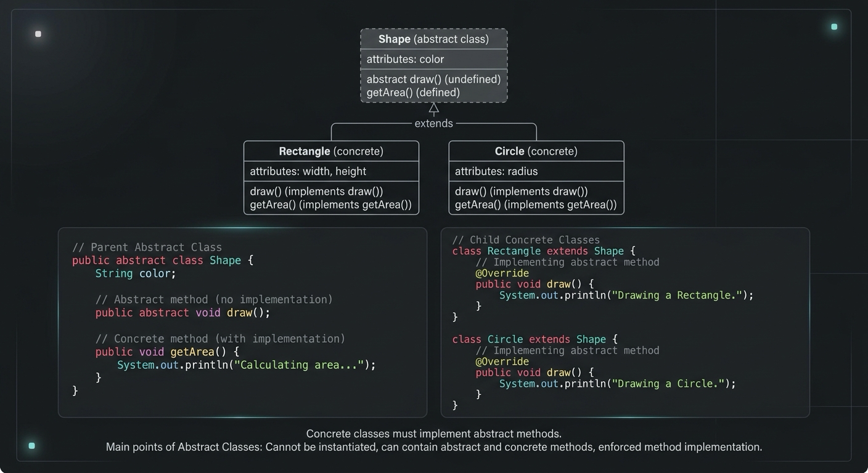868x473 pixels.
Task: Click the 'abstract draw() (undefined)' entry
Action: click(433, 79)
